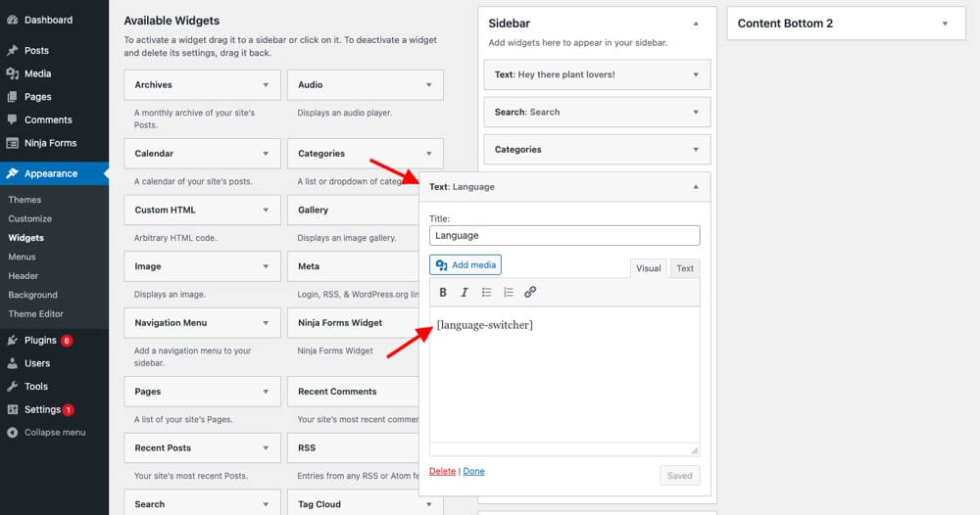
Task: Collapse the Text: Language widget
Action: [696, 186]
